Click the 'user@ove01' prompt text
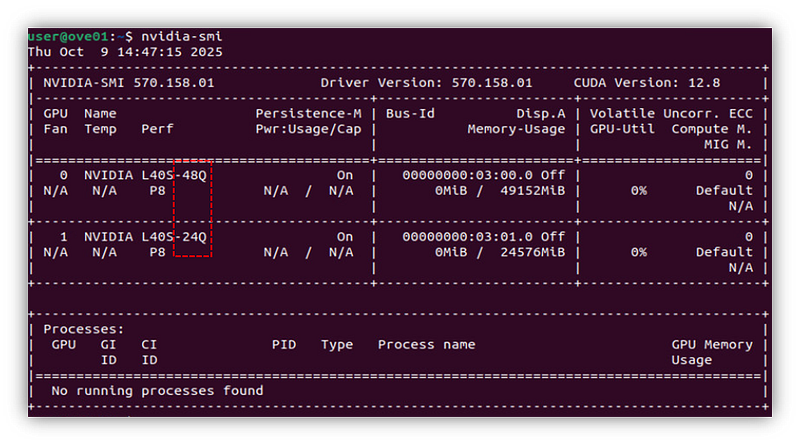The width and height of the screenshot is (800, 445). click(68, 37)
